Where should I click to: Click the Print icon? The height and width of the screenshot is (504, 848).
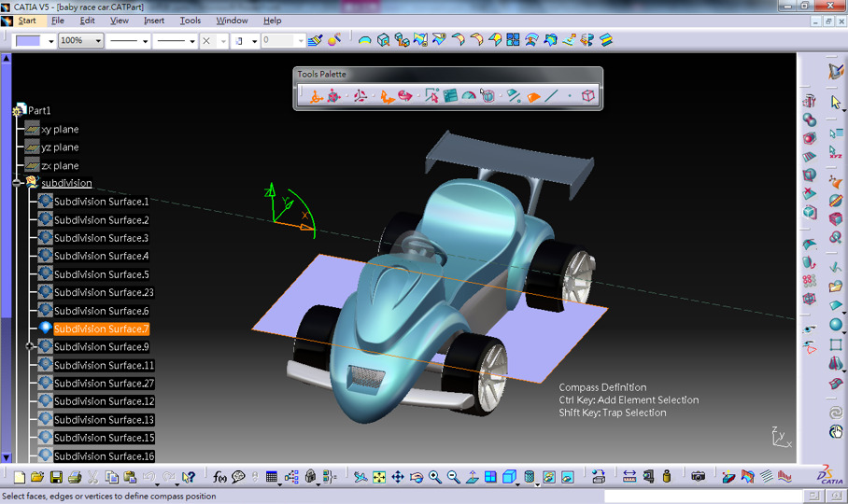click(75, 477)
